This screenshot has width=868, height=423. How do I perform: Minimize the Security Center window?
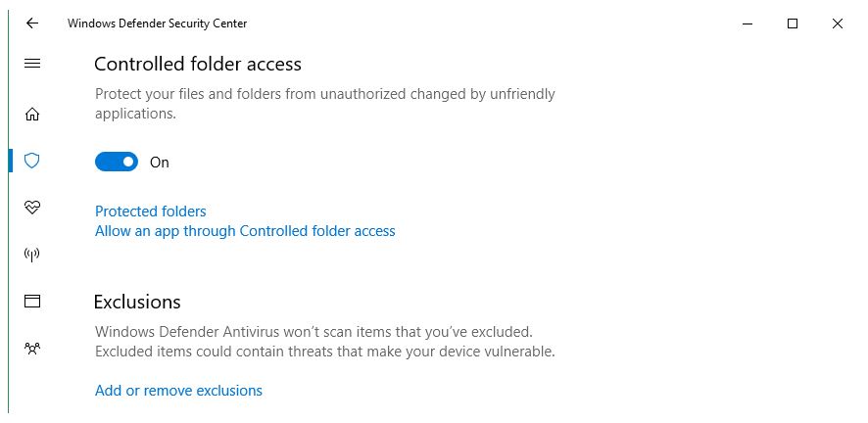747,23
